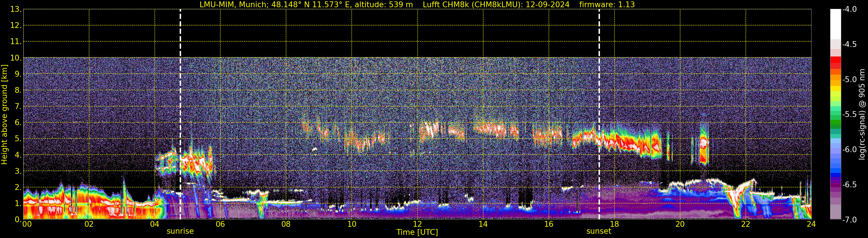Click the '08' time axis tick label
The width and height of the screenshot is (868, 238).
[286, 224]
